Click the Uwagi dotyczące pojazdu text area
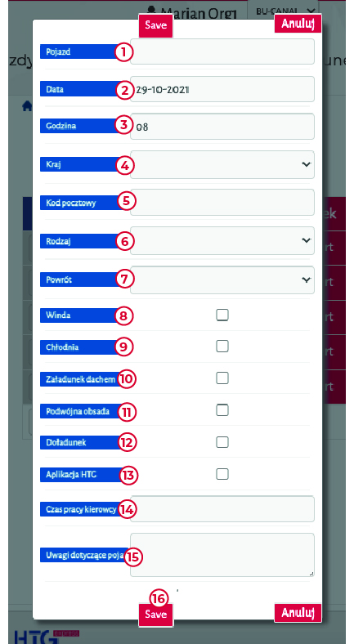Image resolution: width=354 pixels, height=644 pixels. (x=222, y=555)
